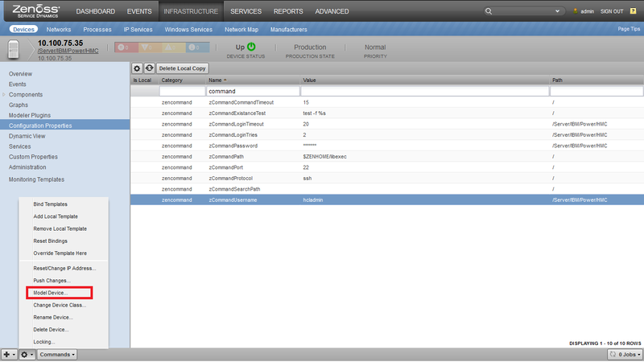Image resolution: width=644 pixels, height=362 pixels.
Task: Choose Add Local Template
Action: pos(56,216)
